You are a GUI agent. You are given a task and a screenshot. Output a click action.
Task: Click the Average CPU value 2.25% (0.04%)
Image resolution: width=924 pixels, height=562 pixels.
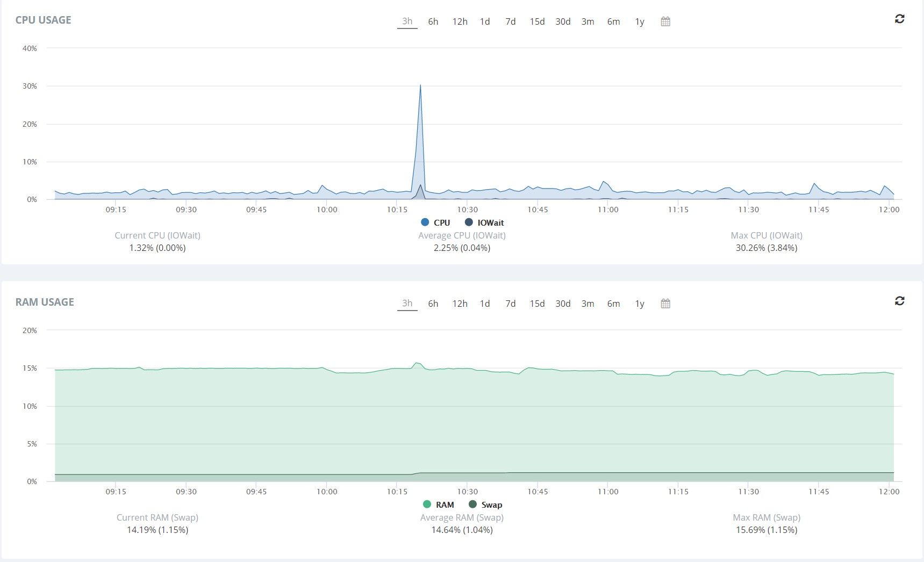pyautogui.click(x=462, y=248)
